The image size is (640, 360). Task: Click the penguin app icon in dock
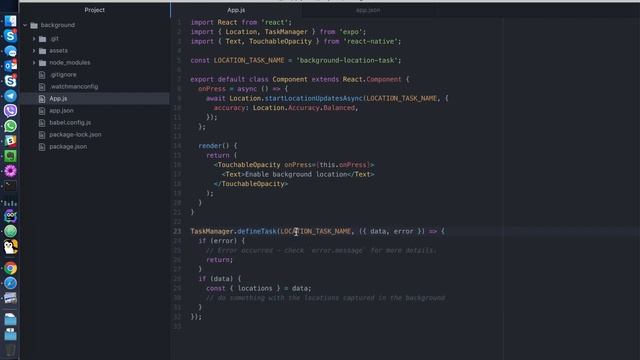[10, 247]
